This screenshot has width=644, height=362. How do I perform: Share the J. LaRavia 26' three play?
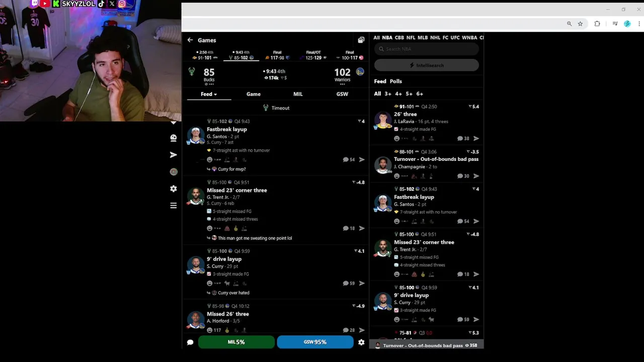coord(476,139)
